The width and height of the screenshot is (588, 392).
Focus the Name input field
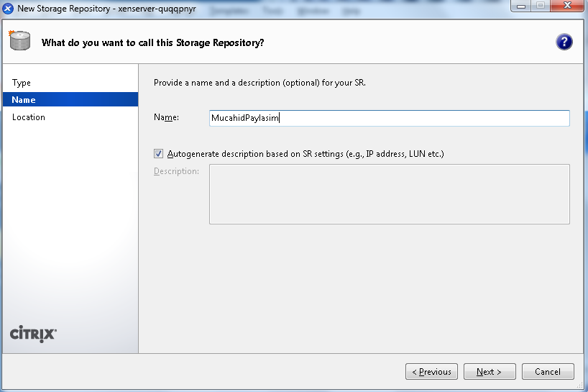tap(390, 118)
